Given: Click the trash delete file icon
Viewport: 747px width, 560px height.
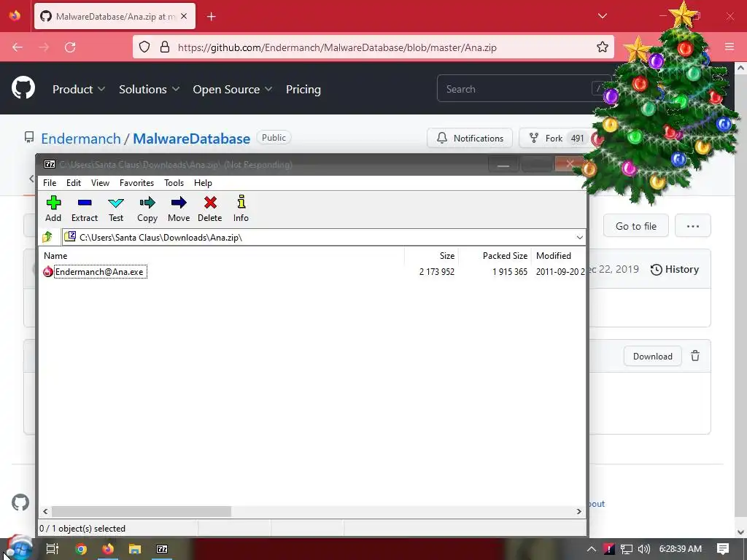Looking at the screenshot, I should tap(695, 356).
